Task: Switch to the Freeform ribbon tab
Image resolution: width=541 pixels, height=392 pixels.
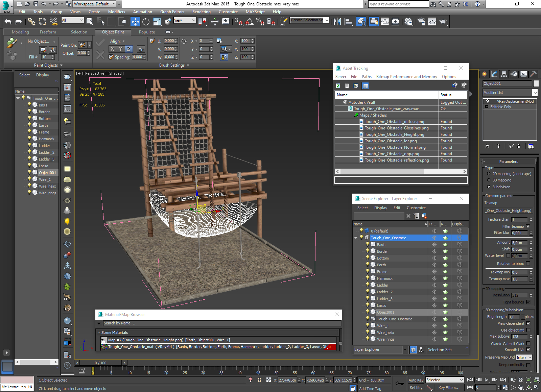Action: pos(48,32)
